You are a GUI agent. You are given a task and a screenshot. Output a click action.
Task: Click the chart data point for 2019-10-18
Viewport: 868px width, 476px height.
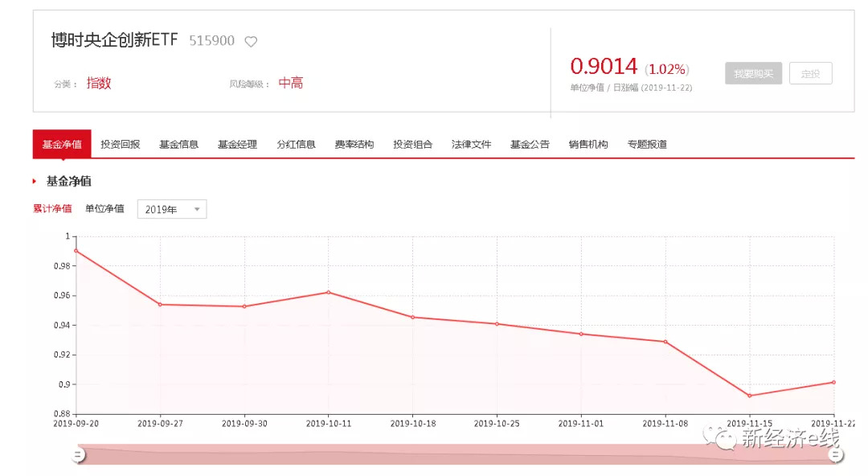pyautogui.click(x=413, y=318)
